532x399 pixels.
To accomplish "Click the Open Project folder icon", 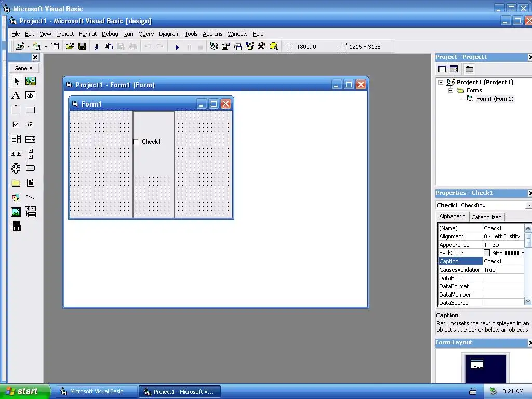I will coord(70,46).
